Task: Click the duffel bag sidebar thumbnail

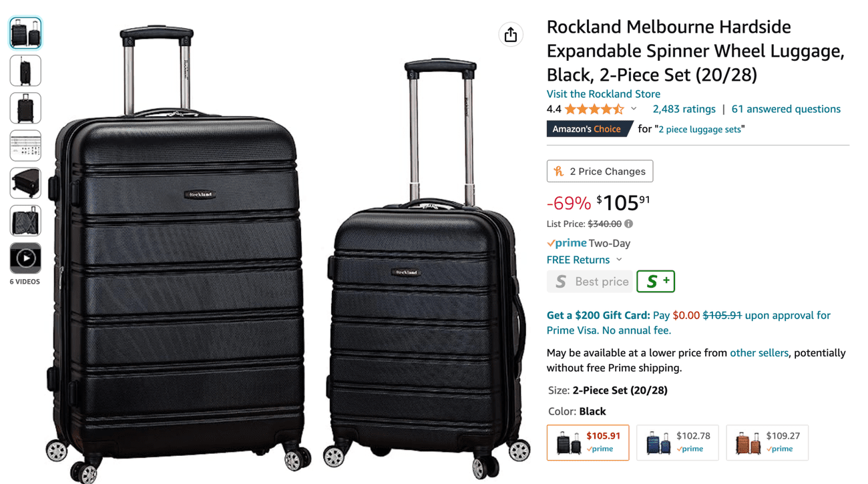Action: pos(25,183)
